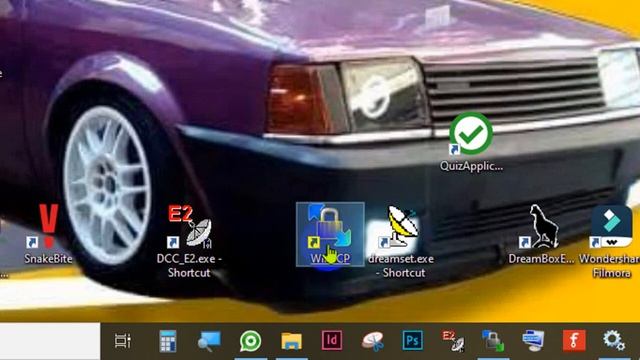Open Snipping Tool from the taskbar
The height and width of the screenshot is (360, 640).
372,341
